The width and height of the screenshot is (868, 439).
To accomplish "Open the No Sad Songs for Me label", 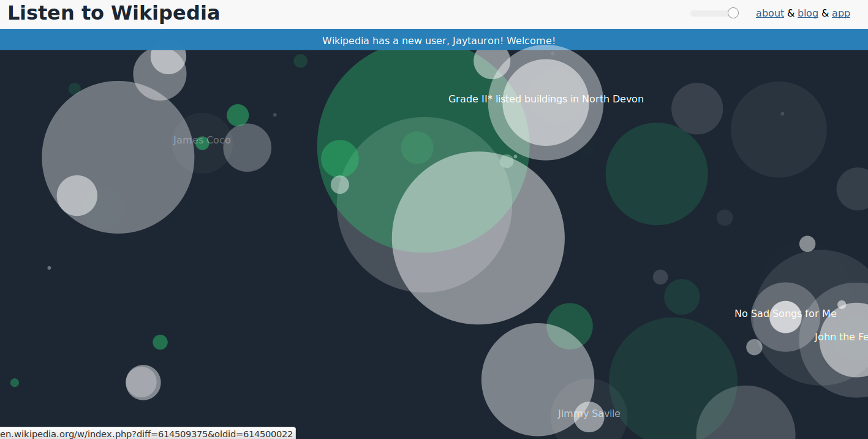I will (x=785, y=314).
